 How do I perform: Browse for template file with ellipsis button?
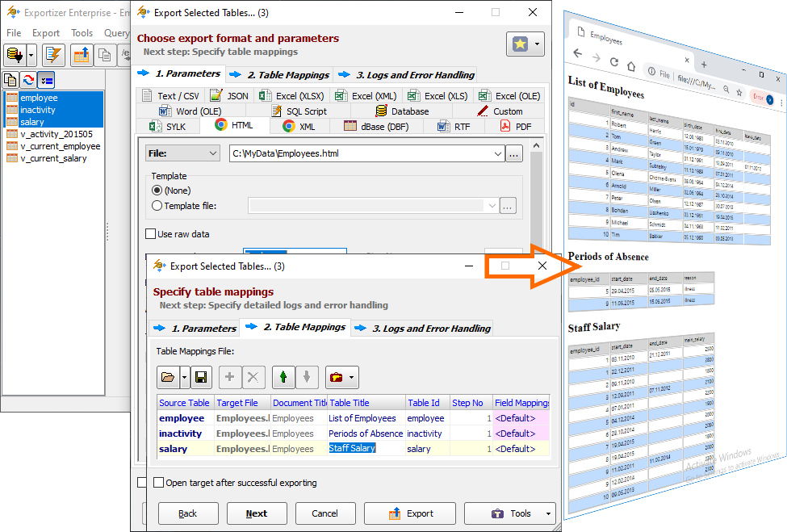(508, 206)
